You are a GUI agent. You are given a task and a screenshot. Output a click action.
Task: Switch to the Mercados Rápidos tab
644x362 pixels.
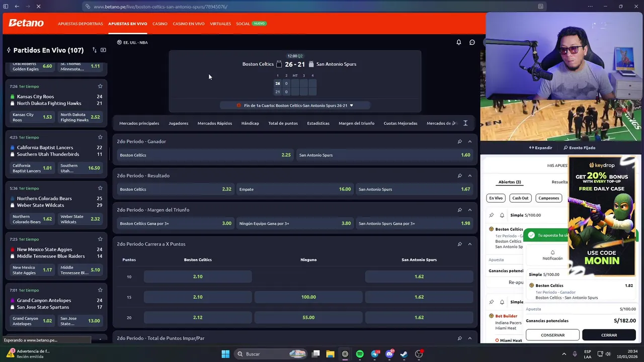pos(215,123)
